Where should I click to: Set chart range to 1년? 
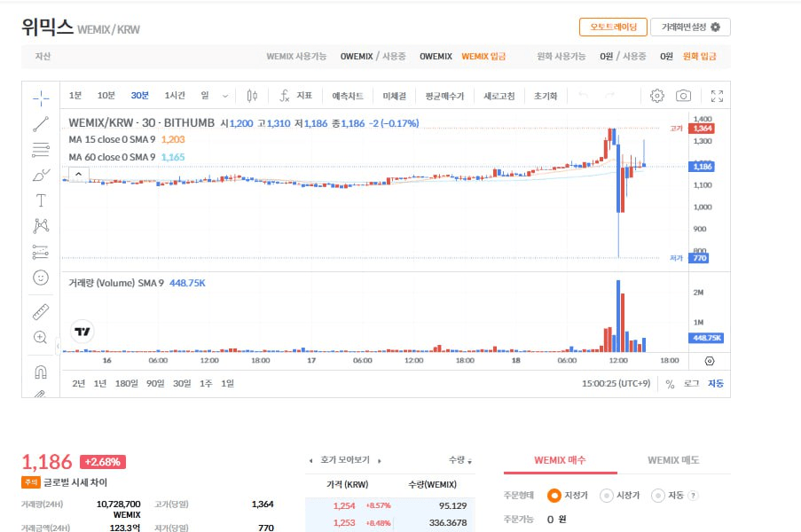pos(100,383)
